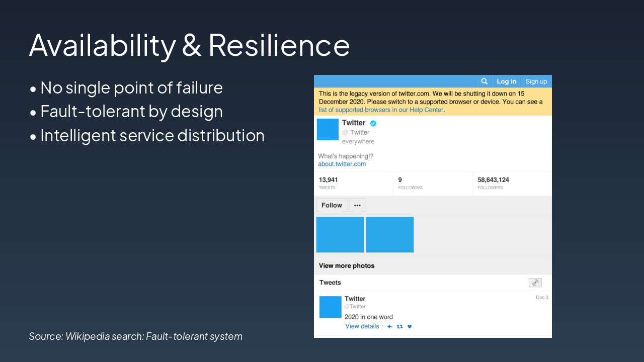
Task: Like the tweet using the heart icon
Action: pyautogui.click(x=409, y=326)
